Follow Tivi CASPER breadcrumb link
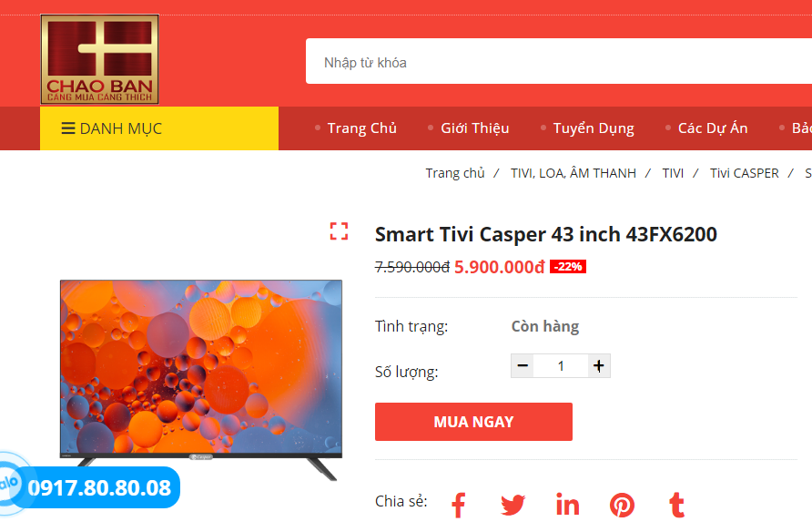812x532 pixels. (x=744, y=173)
